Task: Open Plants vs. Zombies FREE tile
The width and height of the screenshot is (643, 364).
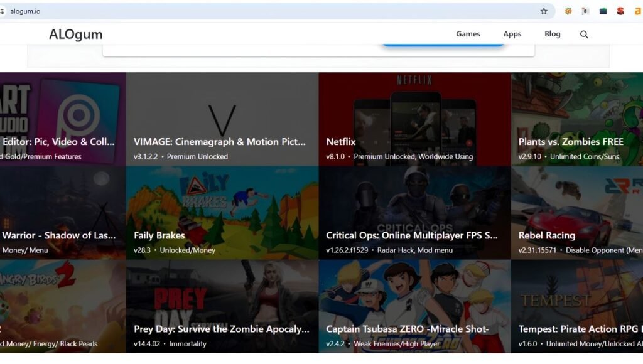Action: pos(577,119)
